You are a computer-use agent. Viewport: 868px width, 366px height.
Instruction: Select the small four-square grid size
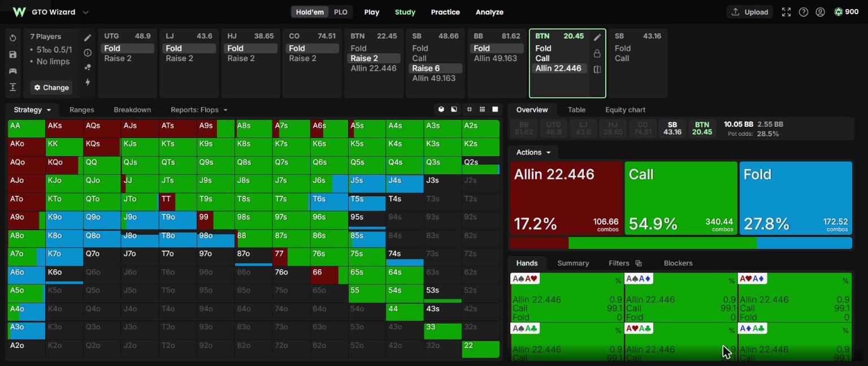pos(469,109)
